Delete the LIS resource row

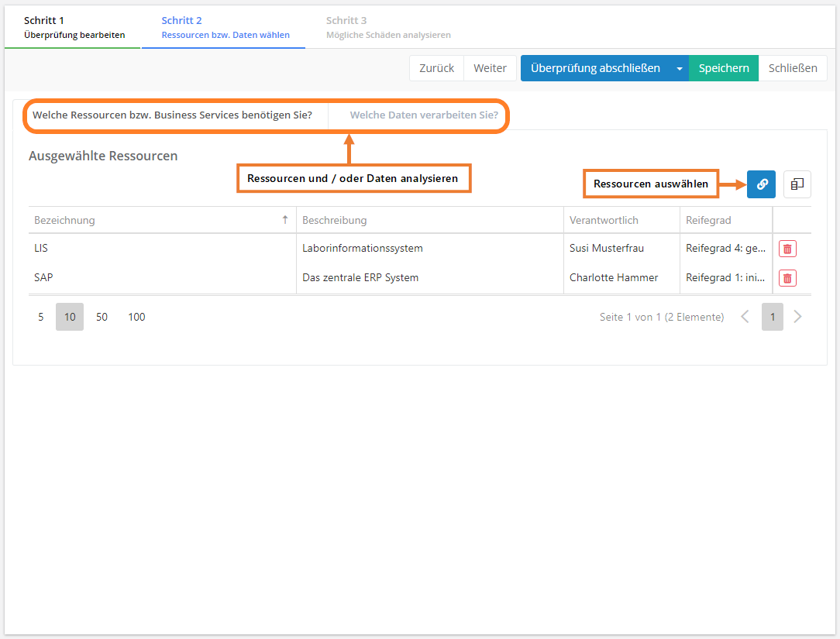tap(787, 249)
